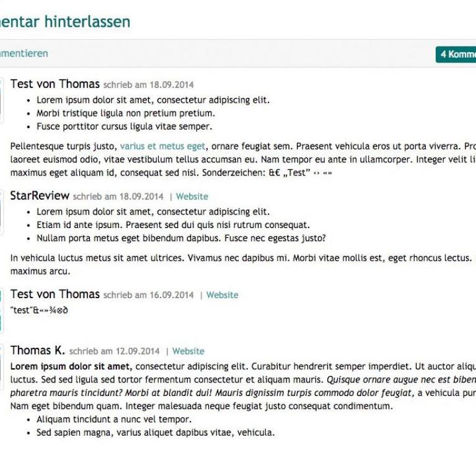Visit the Website link next to Thomas K.
This screenshot has height=476, width=476.
pos(188,351)
